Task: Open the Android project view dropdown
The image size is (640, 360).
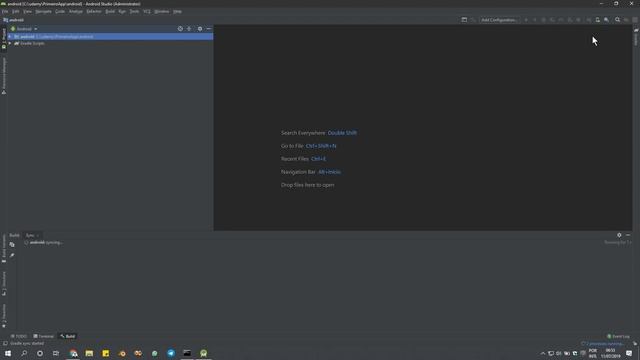Action: (24, 29)
